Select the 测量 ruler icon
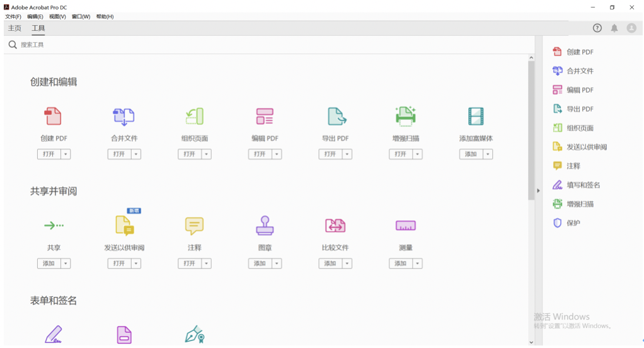Screen dimensions: 644x348 tap(405, 226)
